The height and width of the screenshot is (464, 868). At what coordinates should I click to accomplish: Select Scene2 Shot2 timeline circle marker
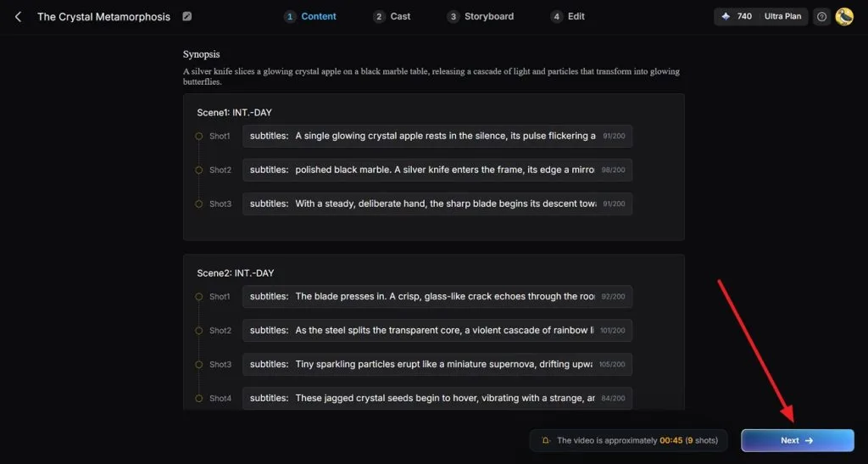click(x=198, y=331)
